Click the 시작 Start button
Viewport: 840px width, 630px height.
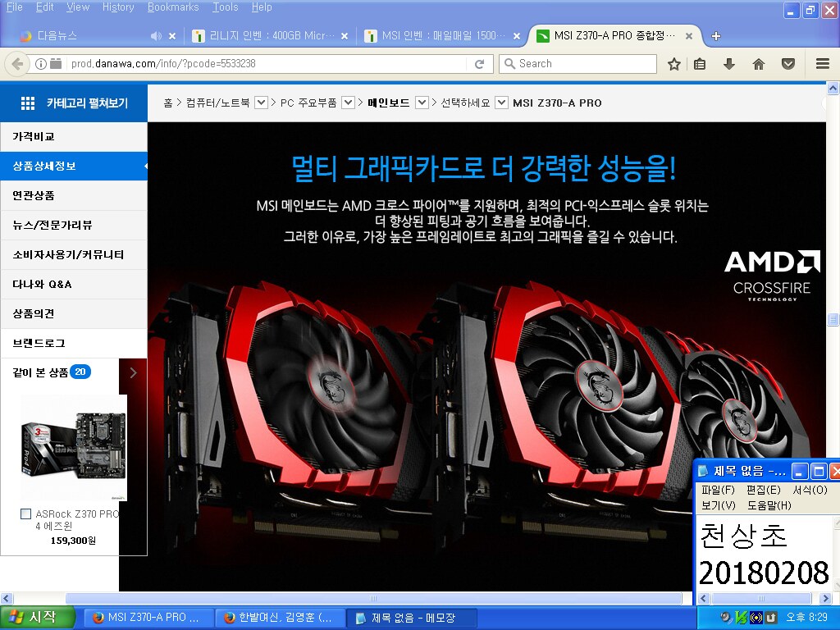[x=36, y=617]
